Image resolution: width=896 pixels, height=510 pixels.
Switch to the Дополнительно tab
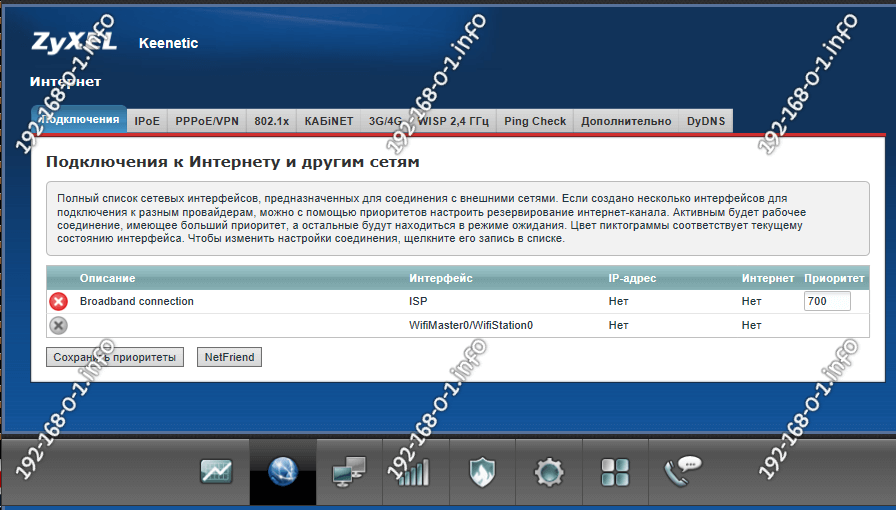point(626,121)
